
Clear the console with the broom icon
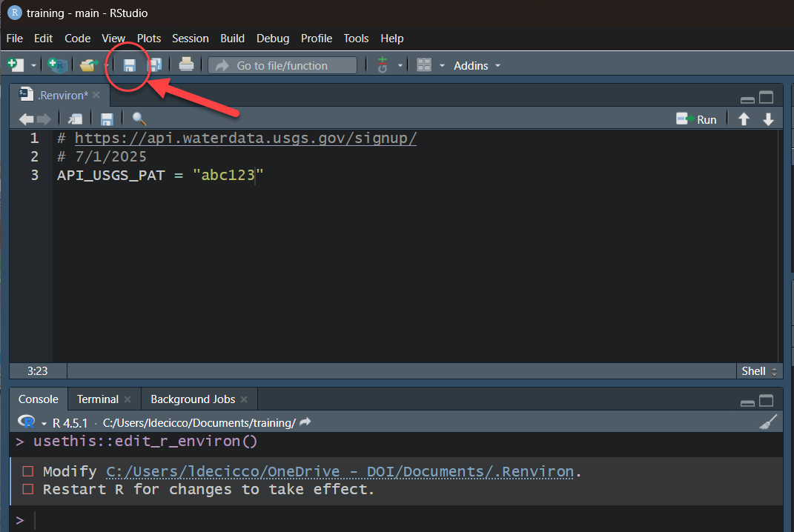click(769, 422)
